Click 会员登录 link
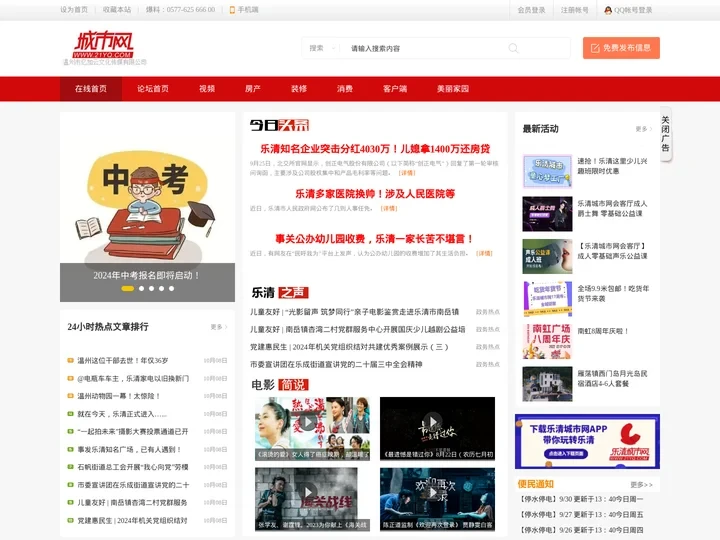 click(x=531, y=10)
